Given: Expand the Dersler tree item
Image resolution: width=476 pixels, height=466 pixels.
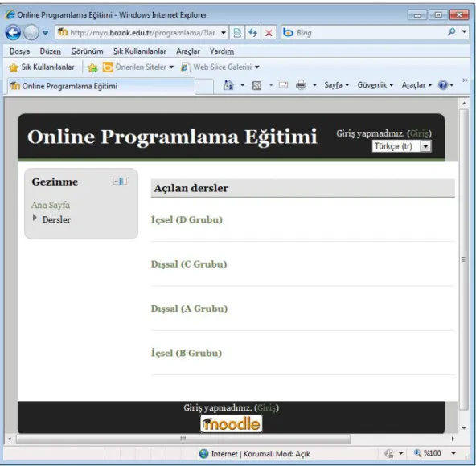Looking at the screenshot, I should (35, 218).
